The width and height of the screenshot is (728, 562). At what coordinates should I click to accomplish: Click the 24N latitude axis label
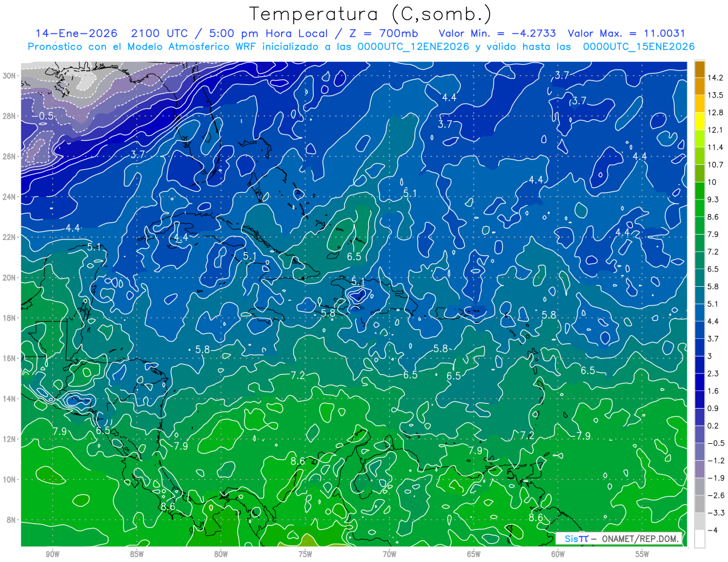click(10, 197)
